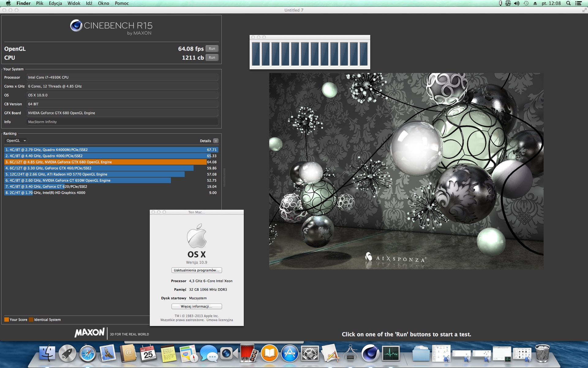This screenshot has width=588, height=368.
Task: Click the rendered spheres scene image
Action: point(406,171)
